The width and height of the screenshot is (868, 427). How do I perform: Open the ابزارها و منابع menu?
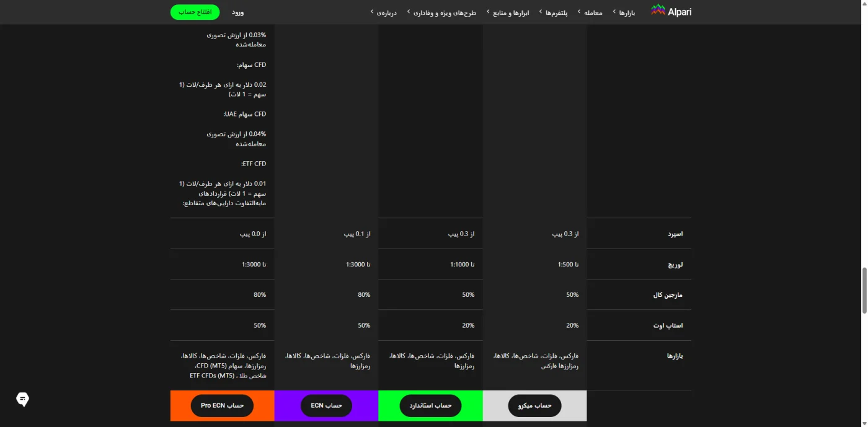[508, 12]
